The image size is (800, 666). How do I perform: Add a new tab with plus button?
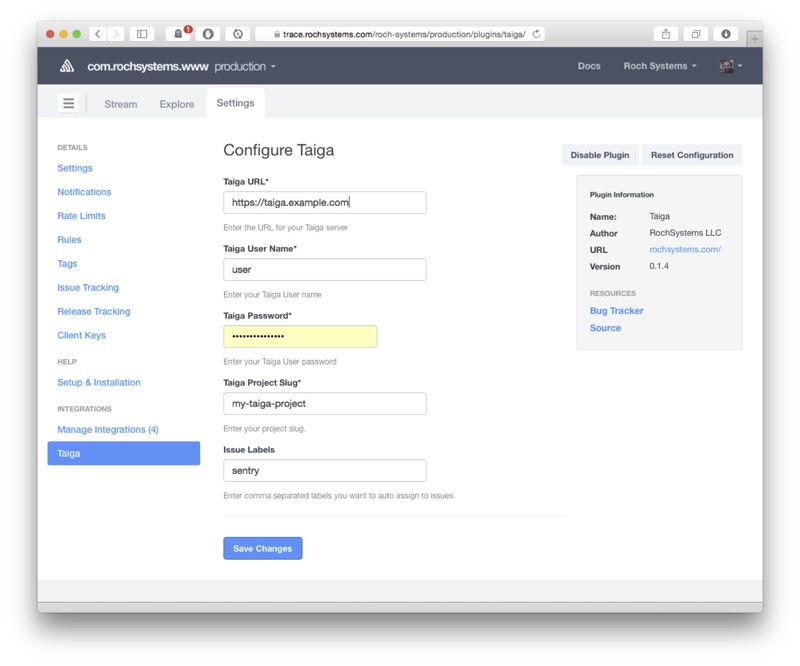[x=754, y=39]
